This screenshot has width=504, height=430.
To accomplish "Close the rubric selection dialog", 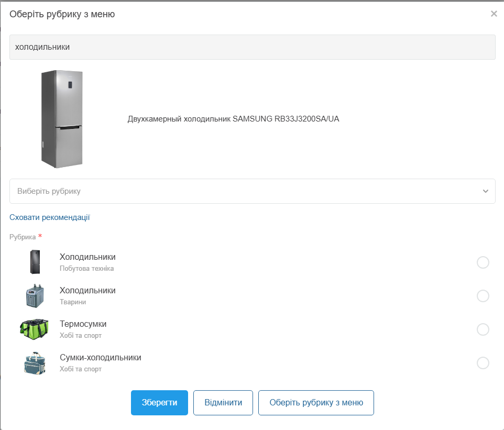I will [x=494, y=14].
